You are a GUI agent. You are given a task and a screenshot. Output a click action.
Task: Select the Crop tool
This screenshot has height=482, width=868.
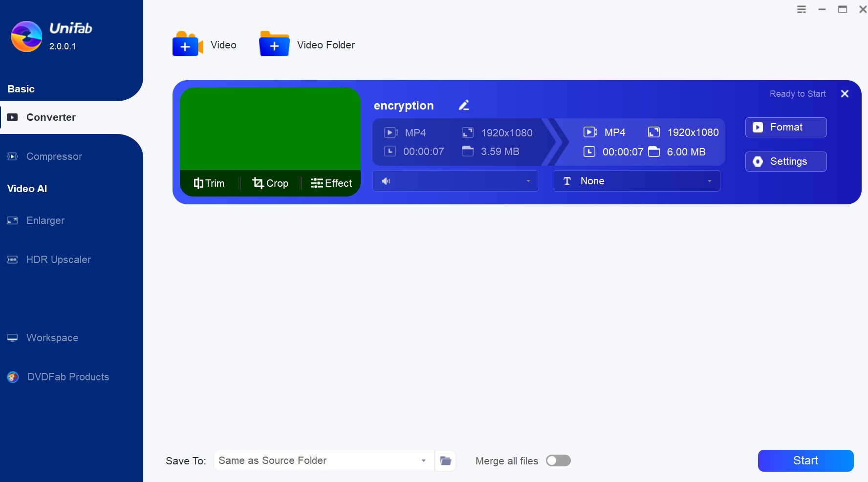[270, 183]
